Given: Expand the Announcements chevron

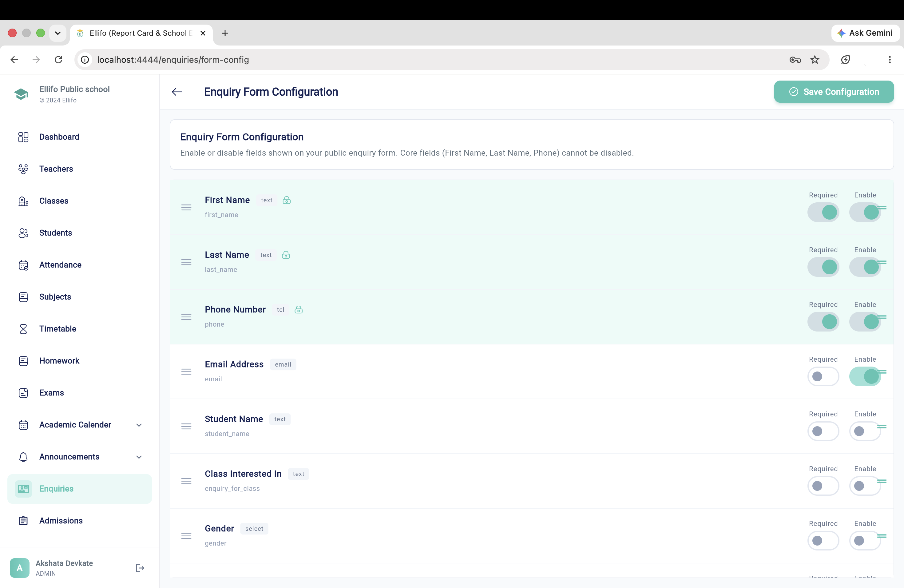Looking at the screenshot, I should tap(139, 457).
